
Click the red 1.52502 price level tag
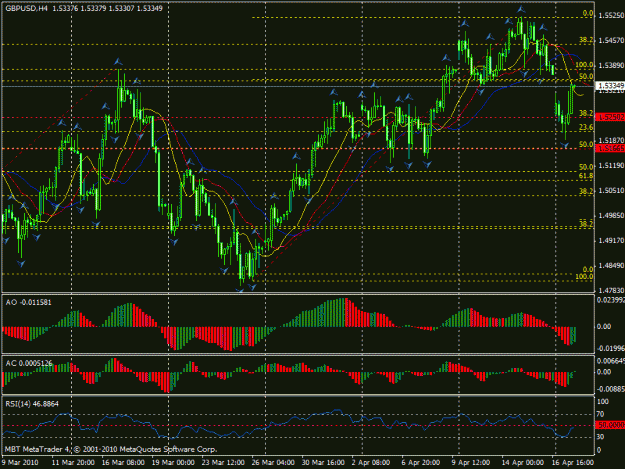(610, 117)
